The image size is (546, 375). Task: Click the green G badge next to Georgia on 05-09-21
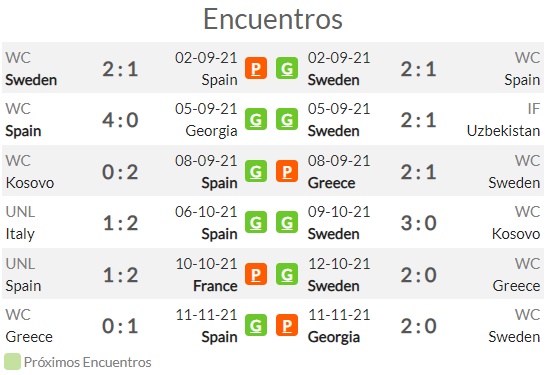click(256, 119)
